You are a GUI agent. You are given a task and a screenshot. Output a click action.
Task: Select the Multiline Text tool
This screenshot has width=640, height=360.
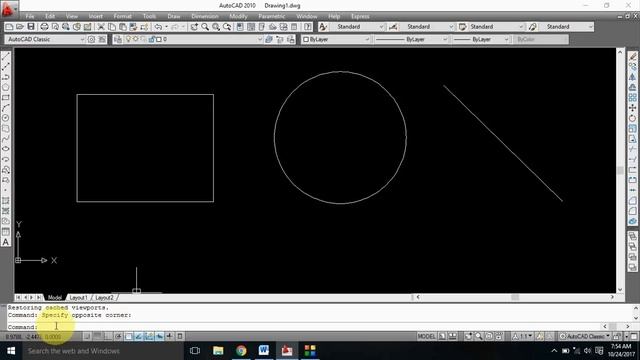[6, 242]
